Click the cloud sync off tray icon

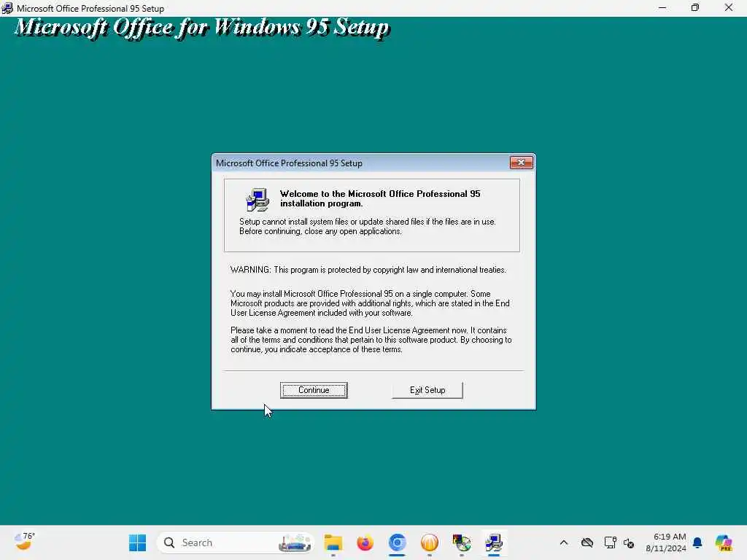[587, 542]
